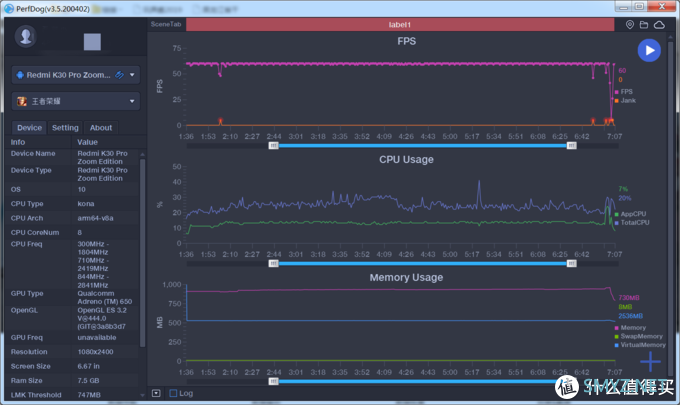680x405 pixels.
Task: Click the collapse icon beside Log
Action: pos(156,393)
